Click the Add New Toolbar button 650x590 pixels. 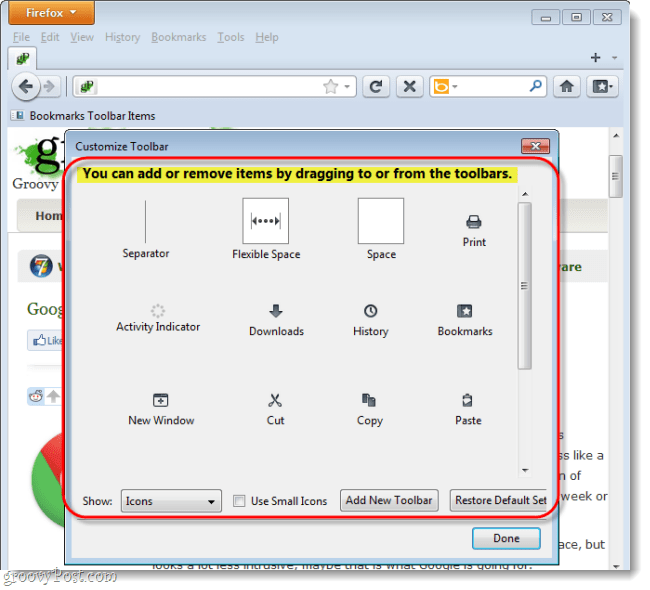(389, 500)
